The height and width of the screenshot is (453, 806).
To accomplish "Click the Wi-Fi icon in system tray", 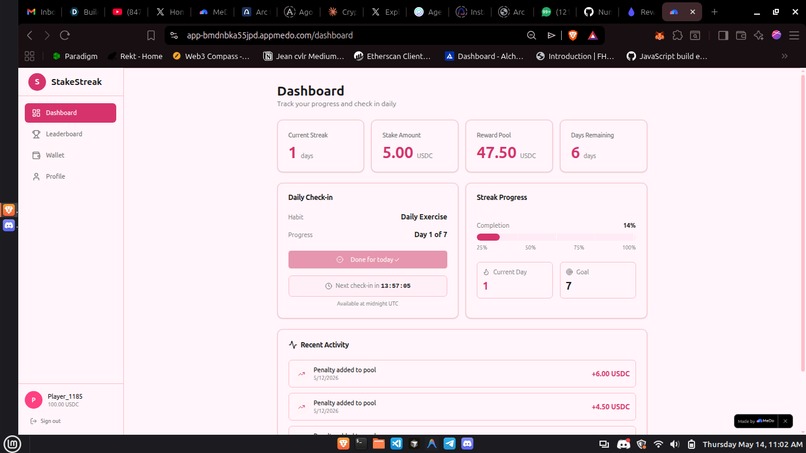I will click(x=658, y=444).
